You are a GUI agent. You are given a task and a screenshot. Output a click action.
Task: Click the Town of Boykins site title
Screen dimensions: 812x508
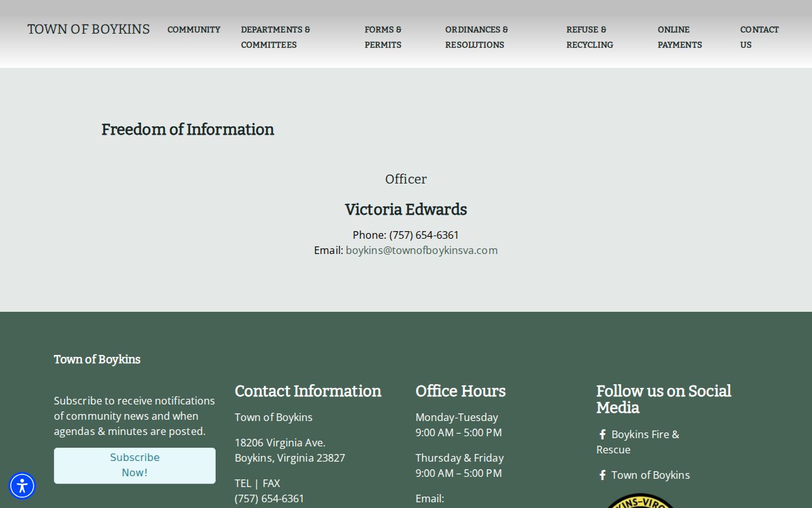(89, 29)
